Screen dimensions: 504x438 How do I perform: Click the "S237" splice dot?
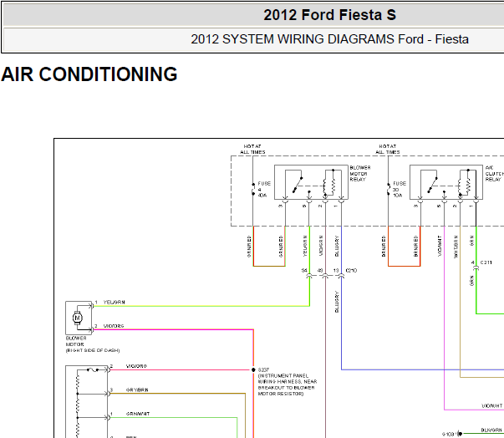tap(253, 369)
